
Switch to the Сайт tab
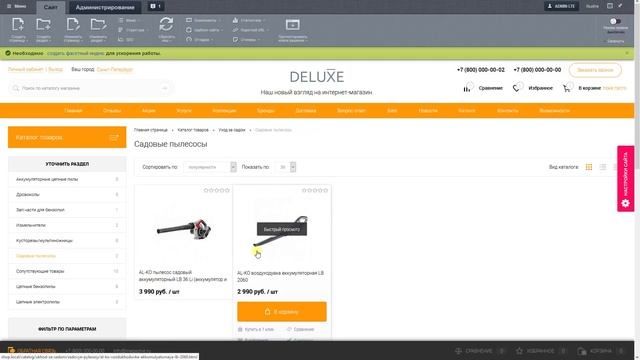click(x=51, y=7)
